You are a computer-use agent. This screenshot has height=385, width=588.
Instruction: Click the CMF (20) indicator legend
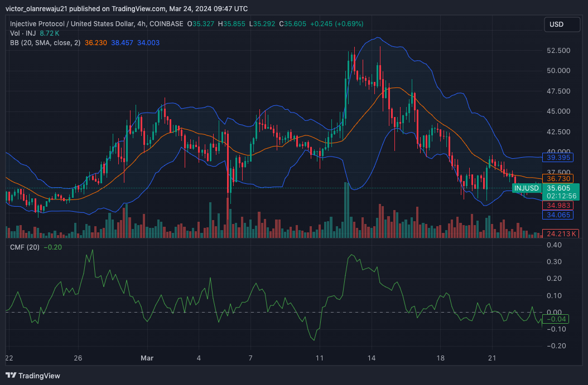[x=25, y=247]
